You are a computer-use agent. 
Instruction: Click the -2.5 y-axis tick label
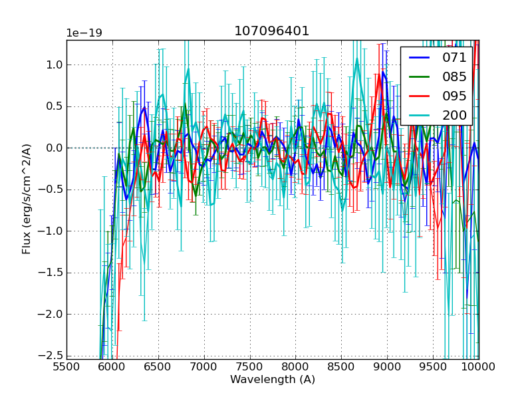pos(52,356)
